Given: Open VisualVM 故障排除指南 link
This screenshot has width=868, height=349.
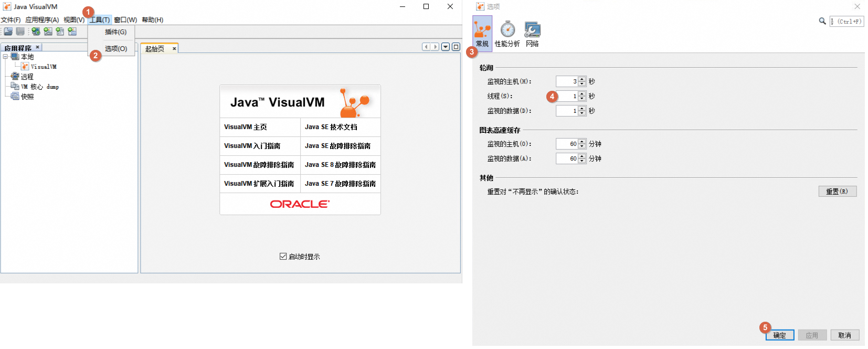Looking at the screenshot, I should [259, 165].
